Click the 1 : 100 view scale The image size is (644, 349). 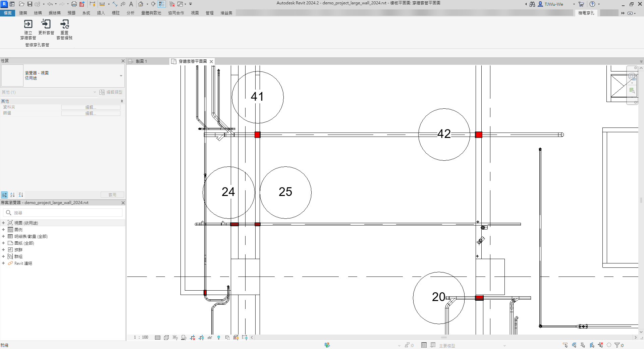pyautogui.click(x=141, y=337)
